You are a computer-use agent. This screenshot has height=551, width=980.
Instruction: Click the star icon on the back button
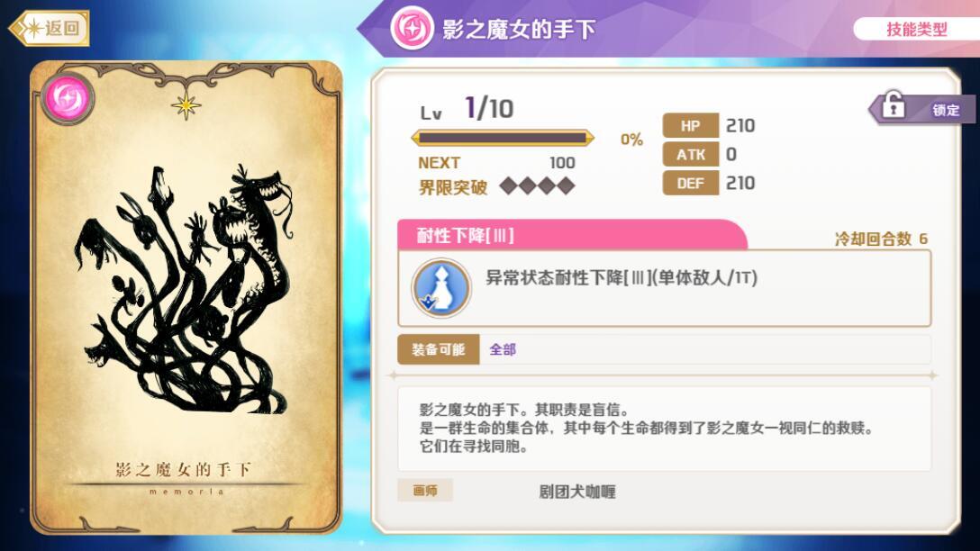(32, 28)
